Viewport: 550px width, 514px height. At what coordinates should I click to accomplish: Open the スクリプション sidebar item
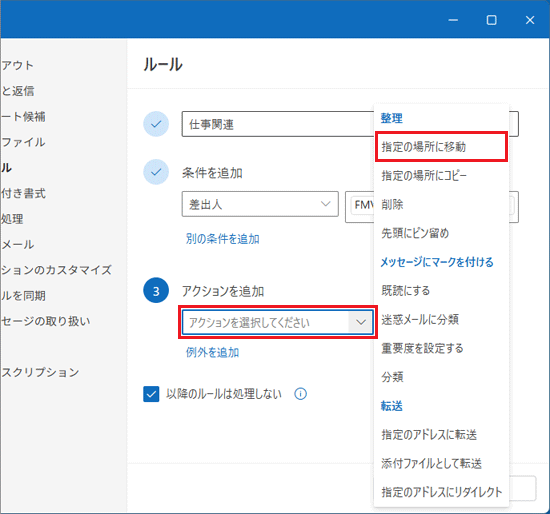40,372
